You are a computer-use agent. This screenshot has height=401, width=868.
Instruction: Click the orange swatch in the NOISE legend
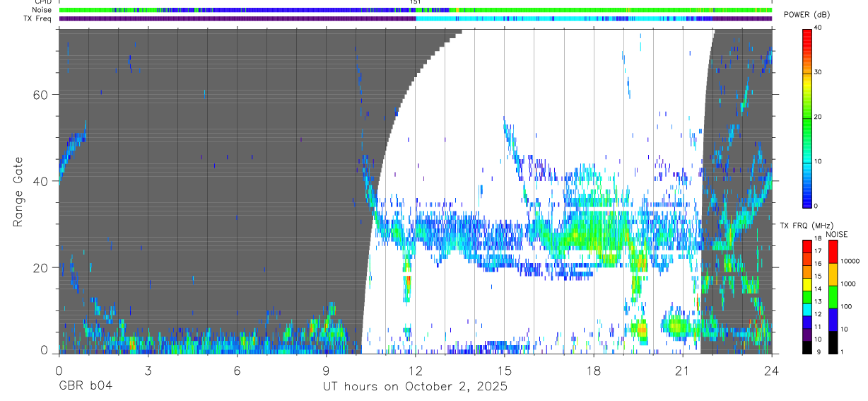[833, 274]
